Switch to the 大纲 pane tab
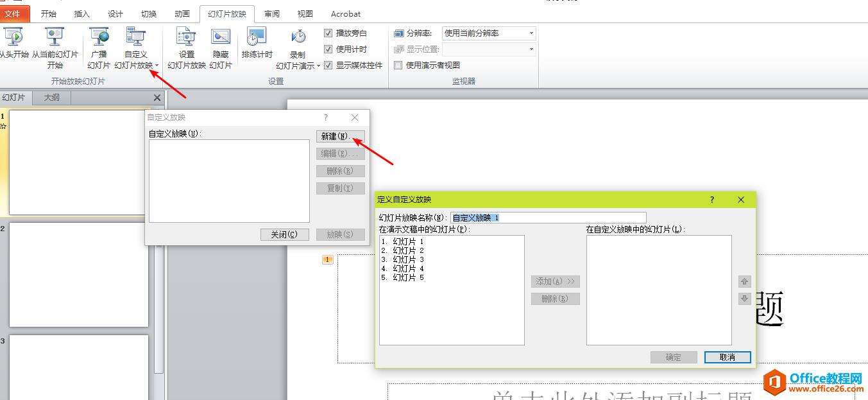Viewport: 868px width, 400px height. coord(51,98)
